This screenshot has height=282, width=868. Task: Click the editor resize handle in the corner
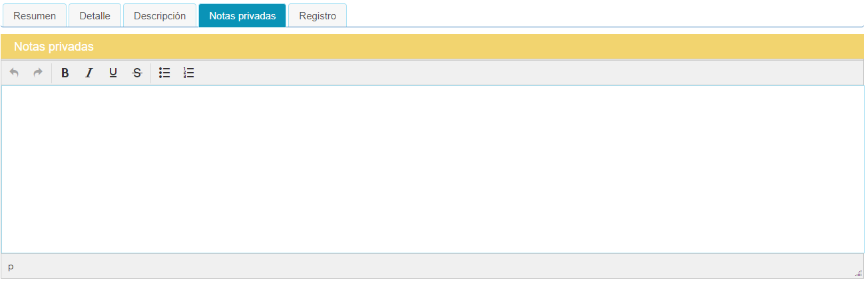(x=859, y=273)
